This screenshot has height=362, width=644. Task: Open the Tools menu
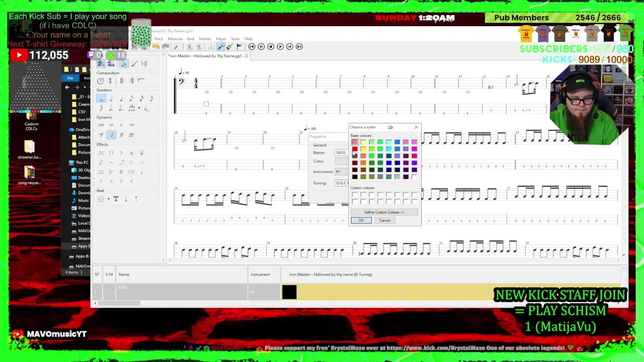coord(235,39)
